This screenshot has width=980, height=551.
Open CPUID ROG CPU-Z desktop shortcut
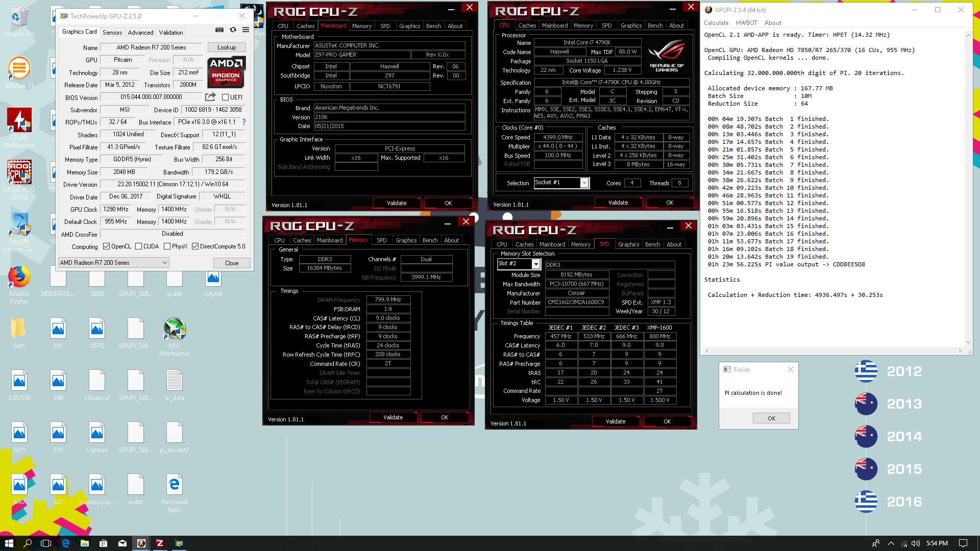point(19,180)
